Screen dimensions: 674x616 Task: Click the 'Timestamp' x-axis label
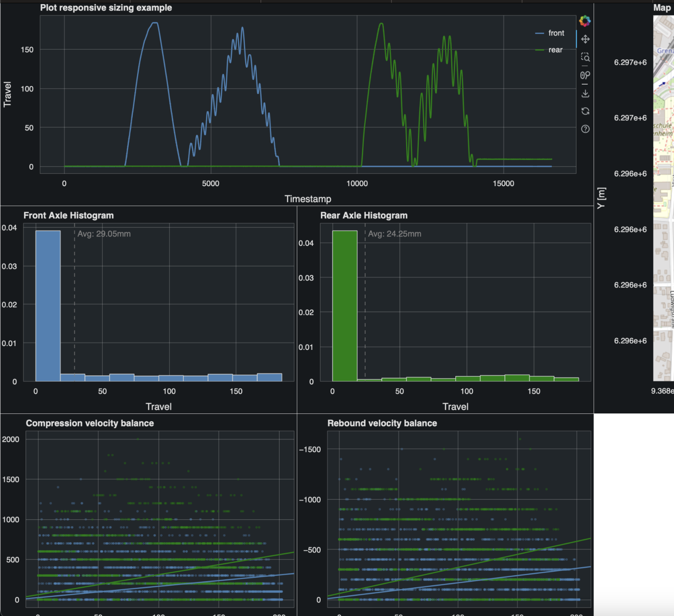click(308, 199)
